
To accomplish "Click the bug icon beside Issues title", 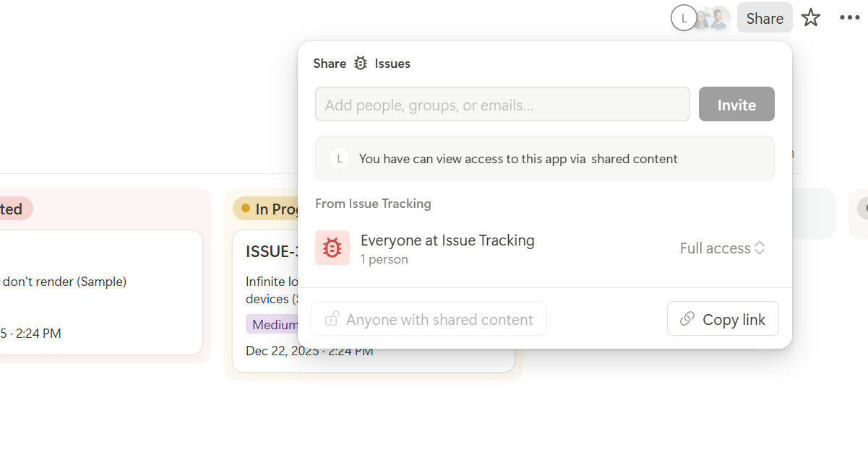I will [361, 64].
